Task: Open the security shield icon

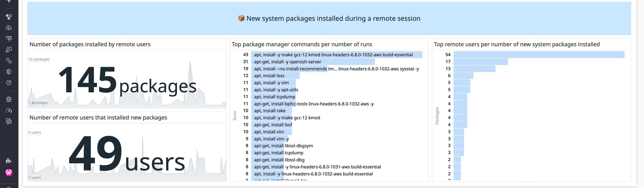Action: coord(9,72)
